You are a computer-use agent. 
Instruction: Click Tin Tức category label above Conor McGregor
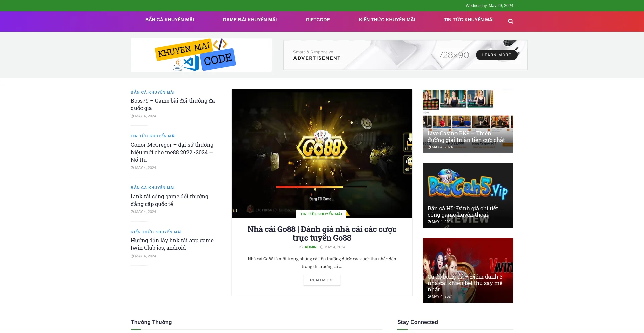(153, 136)
